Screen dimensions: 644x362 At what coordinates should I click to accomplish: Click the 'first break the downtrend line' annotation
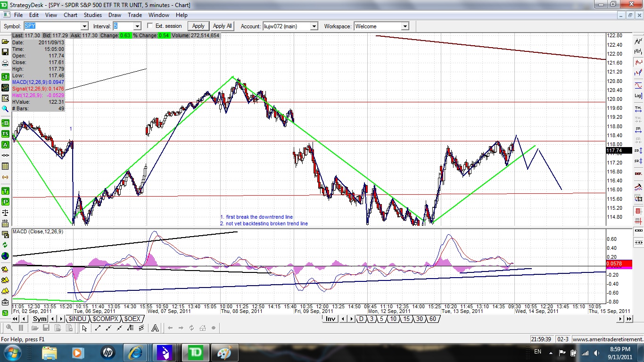[x=256, y=217]
